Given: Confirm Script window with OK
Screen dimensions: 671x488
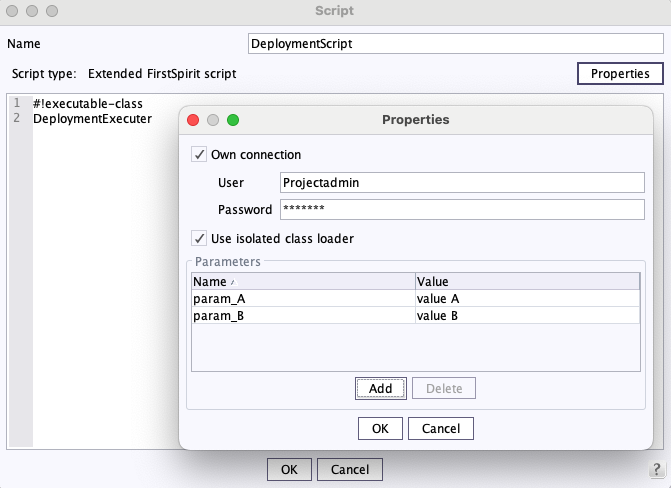Looking at the screenshot, I should [289, 470].
